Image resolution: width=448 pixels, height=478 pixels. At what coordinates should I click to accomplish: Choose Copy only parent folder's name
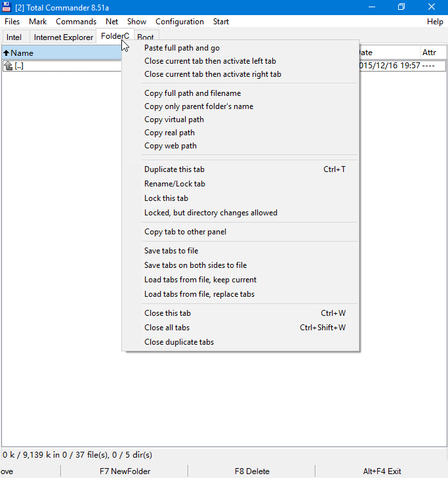click(241, 106)
